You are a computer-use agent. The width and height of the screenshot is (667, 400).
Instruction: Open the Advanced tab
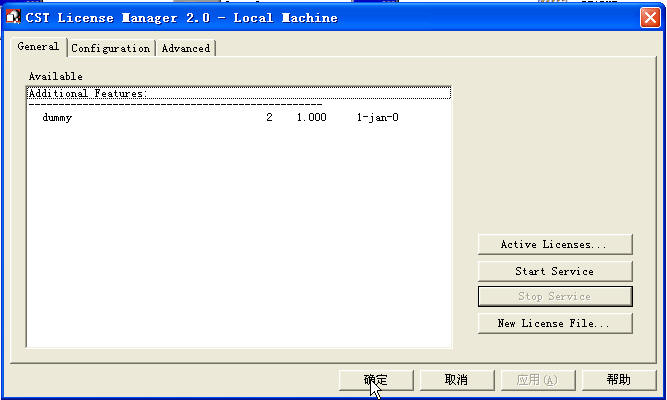pyautogui.click(x=186, y=48)
